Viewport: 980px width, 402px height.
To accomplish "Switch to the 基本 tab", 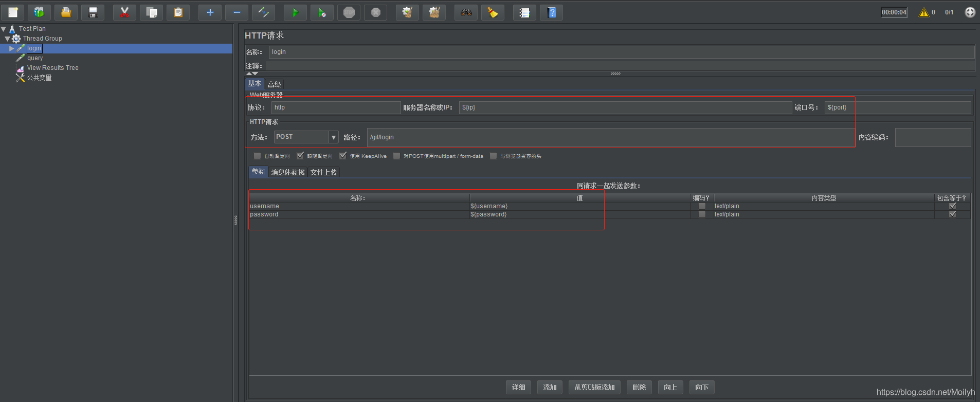I will (255, 84).
